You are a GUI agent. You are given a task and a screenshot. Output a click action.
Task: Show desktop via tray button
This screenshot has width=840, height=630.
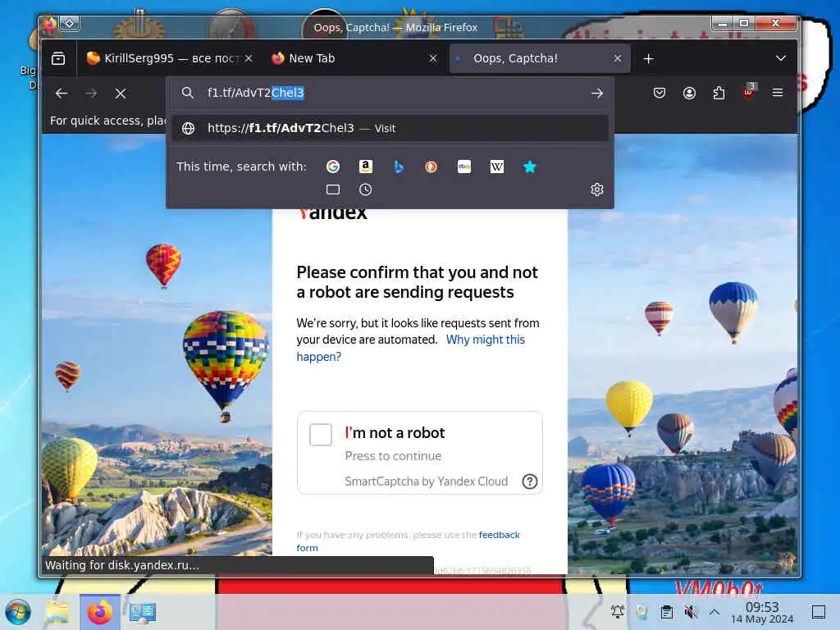tap(818, 612)
